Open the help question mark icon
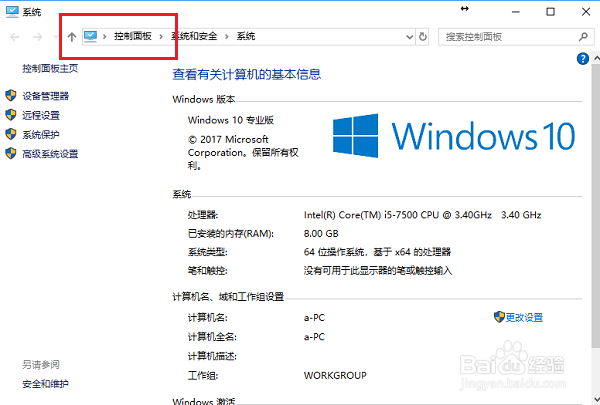 582,59
